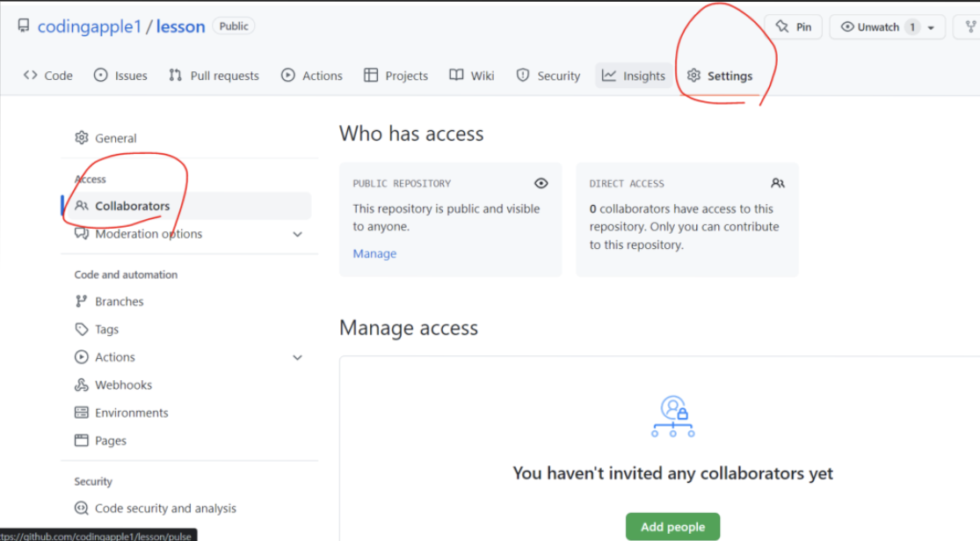The height and width of the screenshot is (541, 980).
Task: Click the green Add people button
Action: (672, 527)
